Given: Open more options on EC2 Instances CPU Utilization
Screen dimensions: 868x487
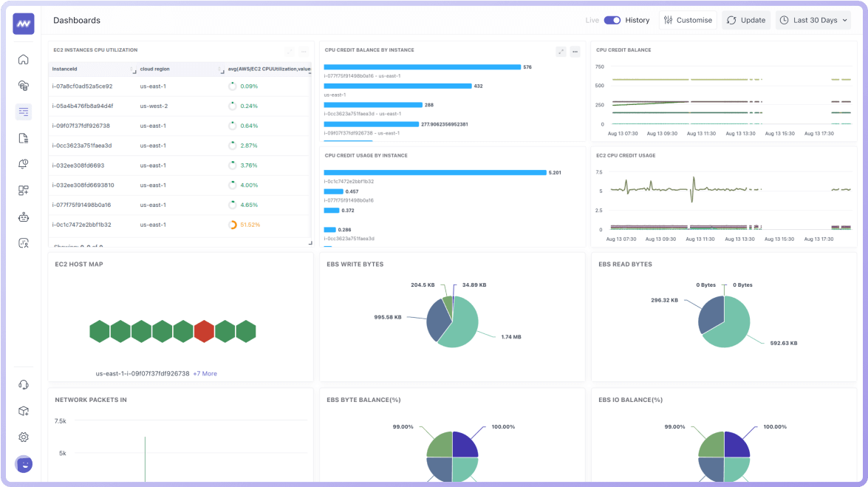Looking at the screenshot, I should coord(304,52).
